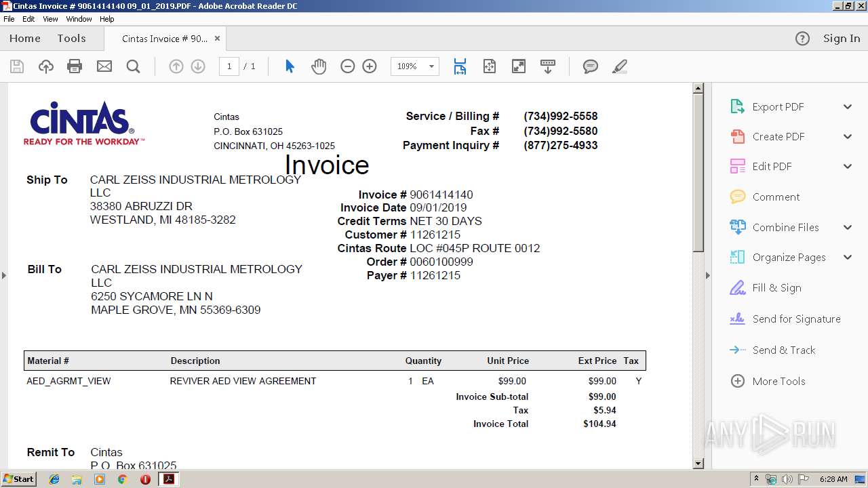Image resolution: width=868 pixels, height=488 pixels.
Task: Click the system tray volume icon
Action: 787,479
